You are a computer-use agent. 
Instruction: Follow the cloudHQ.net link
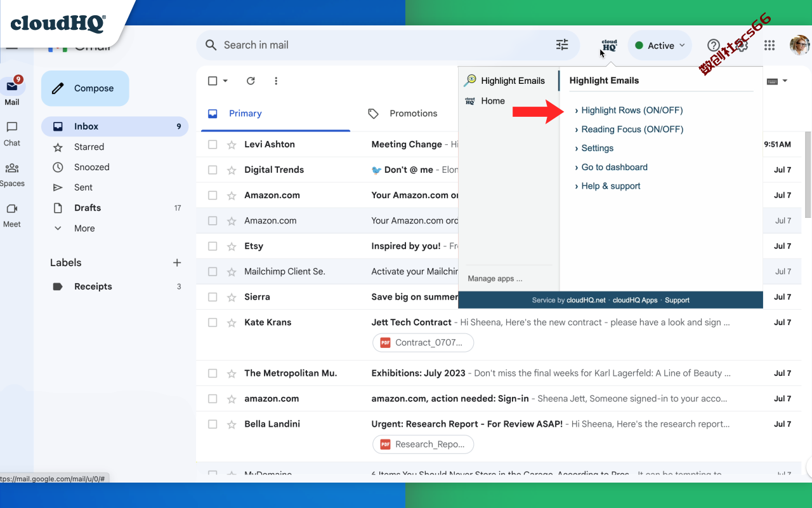tap(586, 300)
